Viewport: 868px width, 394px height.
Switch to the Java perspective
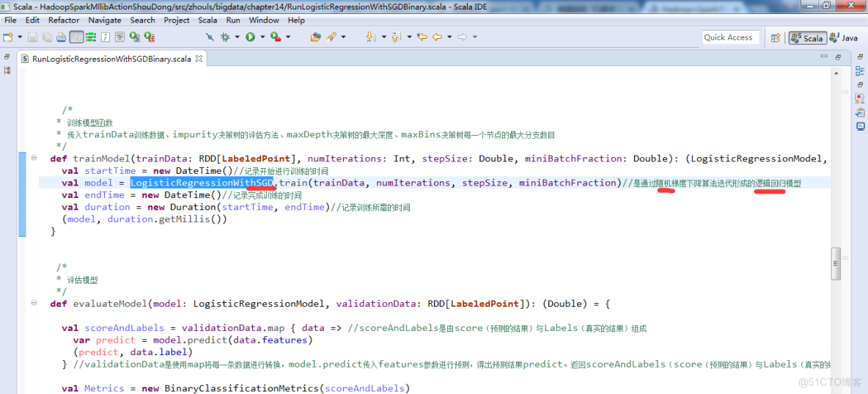[x=845, y=37]
